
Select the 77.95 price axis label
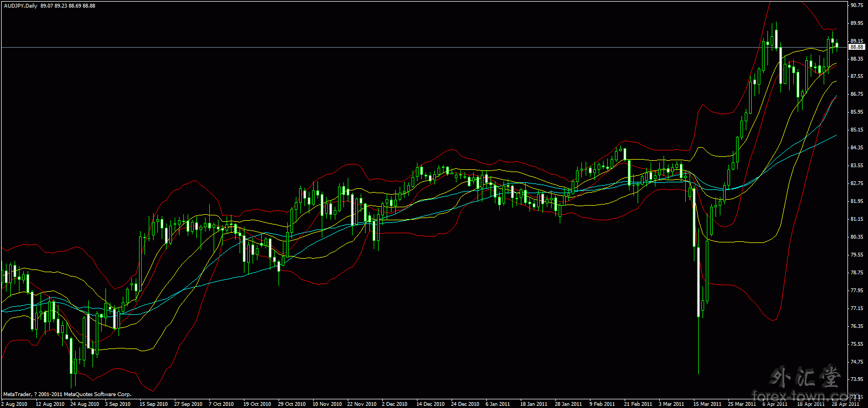pyautogui.click(x=857, y=291)
